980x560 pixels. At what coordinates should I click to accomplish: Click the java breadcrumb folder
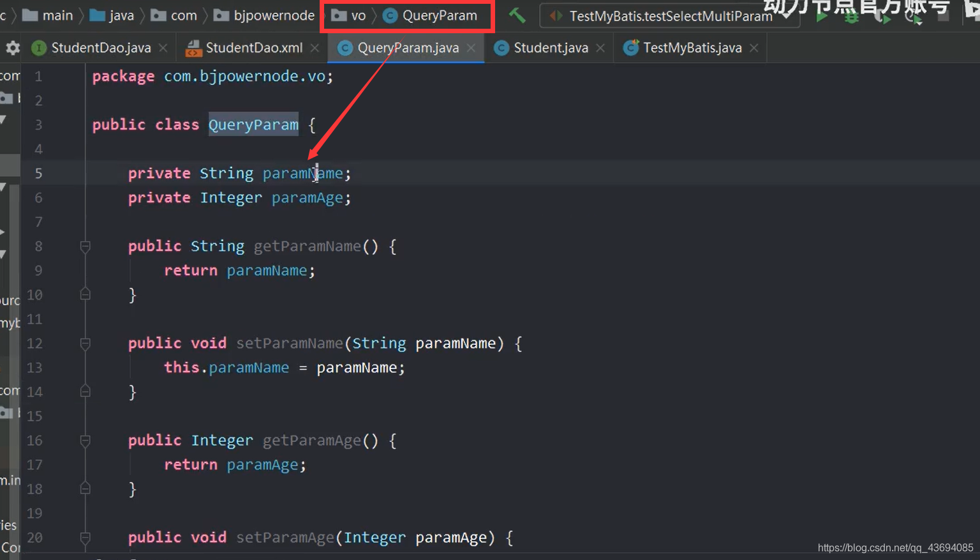(112, 15)
